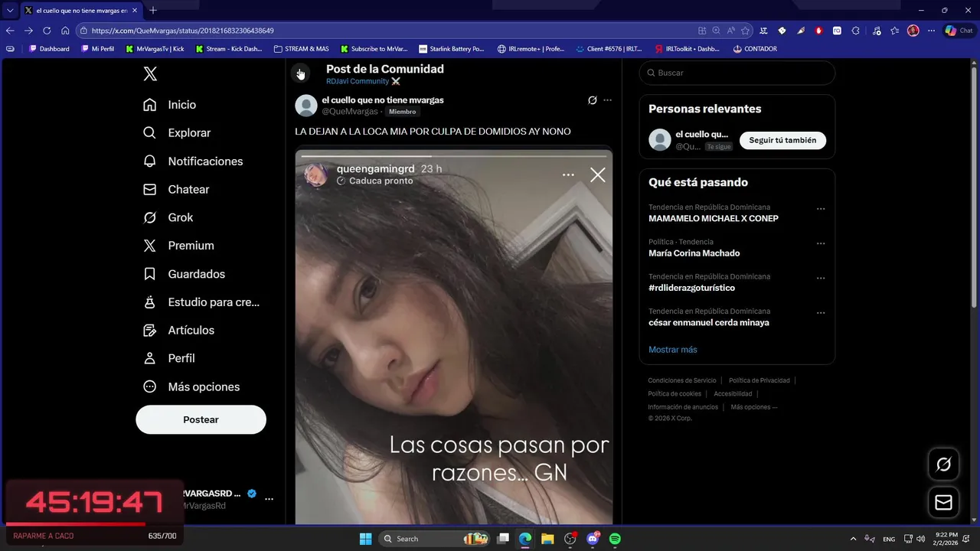Click Seguir tú también button
Image resolution: width=980 pixels, height=551 pixels.
[x=782, y=140]
